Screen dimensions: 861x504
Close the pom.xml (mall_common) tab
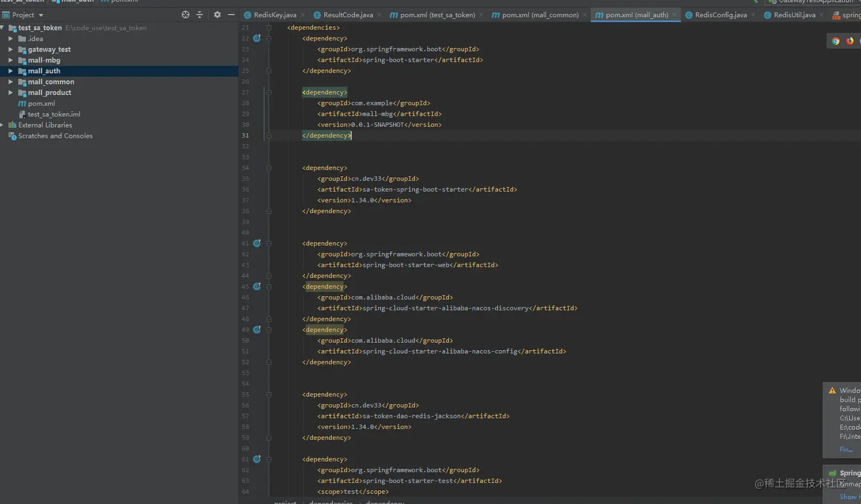(x=585, y=15)
